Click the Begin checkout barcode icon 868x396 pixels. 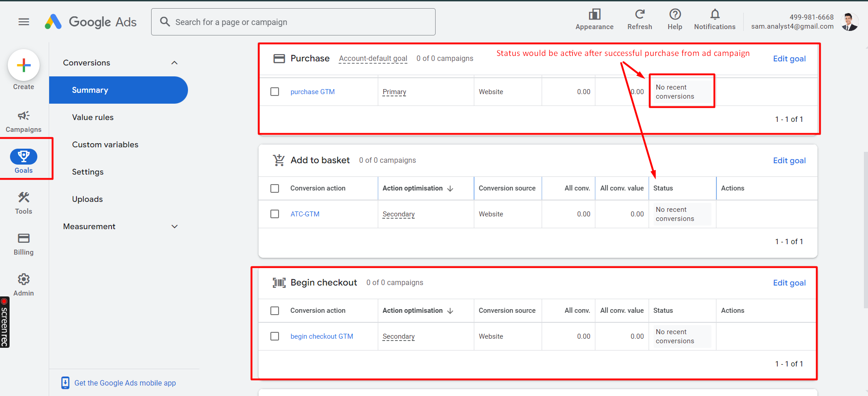(x=279, y=282)
